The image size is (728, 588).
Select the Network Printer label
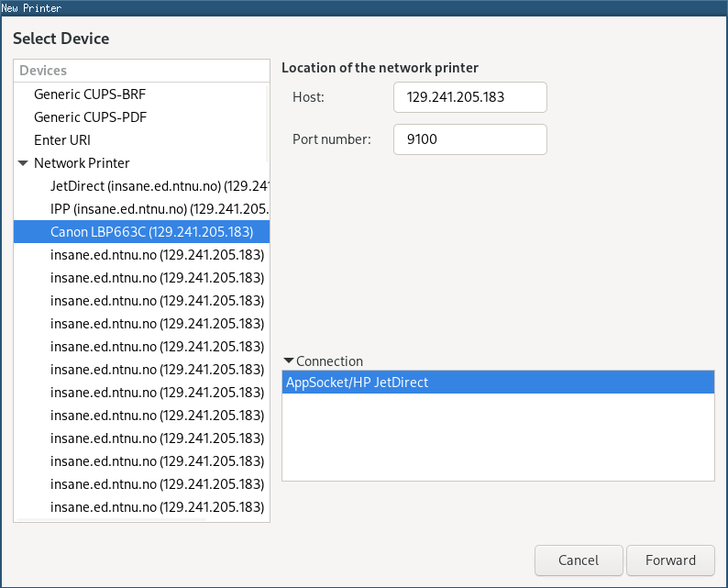[x=82, y=163]
